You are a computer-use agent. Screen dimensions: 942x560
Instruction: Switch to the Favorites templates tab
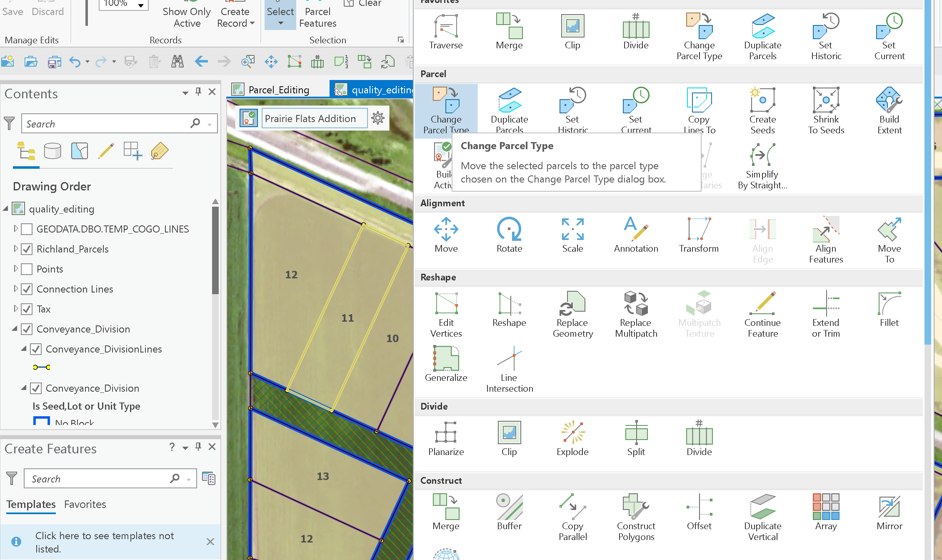[85, 504]
